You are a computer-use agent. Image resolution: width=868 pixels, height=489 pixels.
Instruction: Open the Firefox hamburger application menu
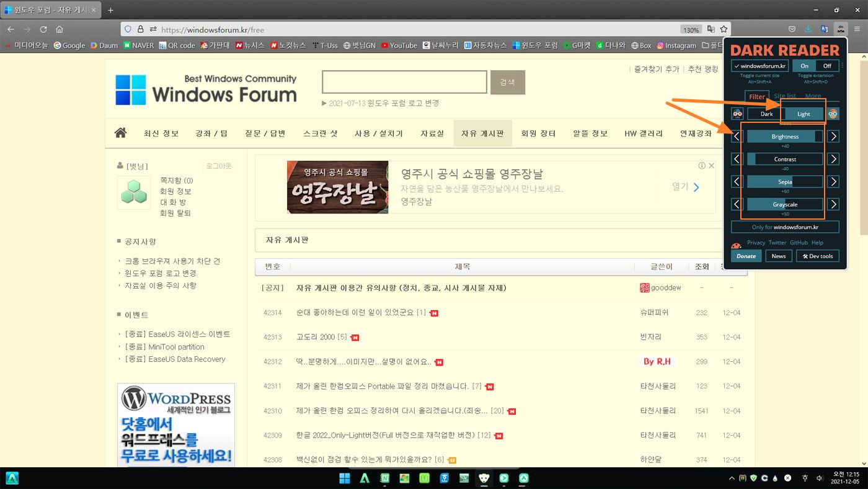(x=857, y=29)
